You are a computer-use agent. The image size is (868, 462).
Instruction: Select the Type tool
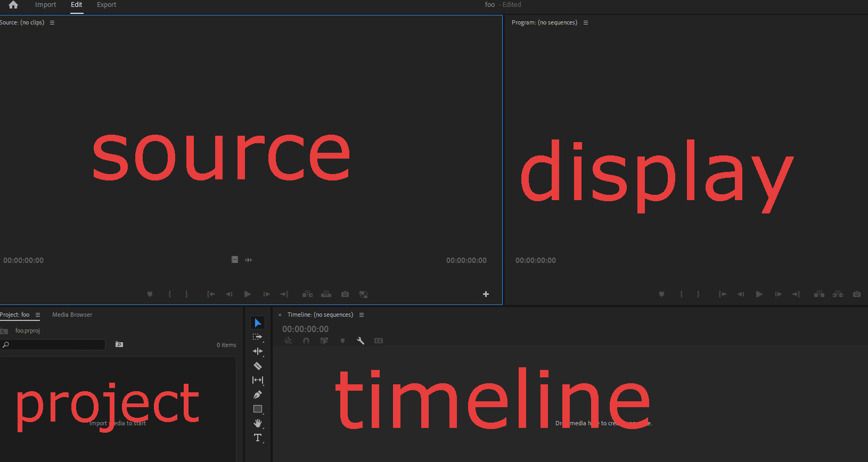coord(258,438)
